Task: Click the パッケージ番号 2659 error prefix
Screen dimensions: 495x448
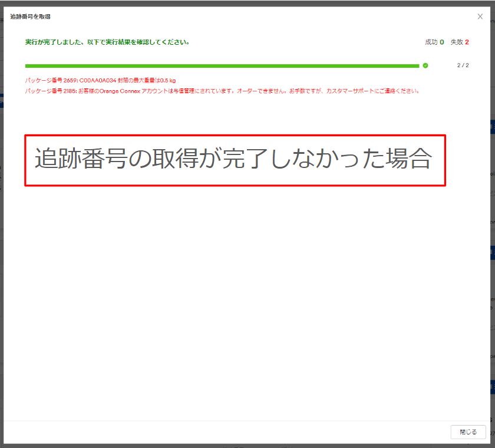Action: point(51,80)
